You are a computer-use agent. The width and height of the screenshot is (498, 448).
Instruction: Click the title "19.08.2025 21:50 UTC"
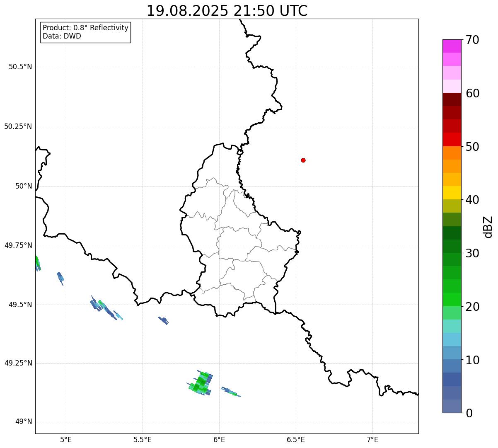(227, 11)
